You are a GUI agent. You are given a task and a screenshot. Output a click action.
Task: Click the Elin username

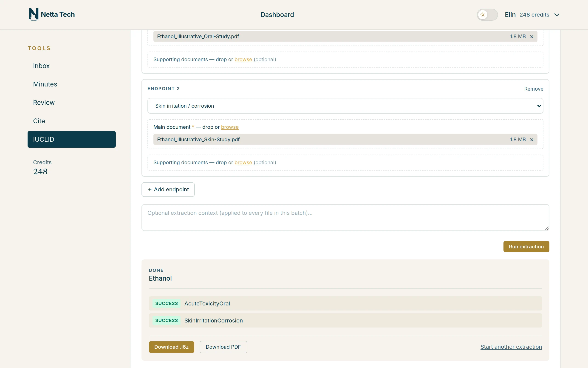tap(510, 15)
